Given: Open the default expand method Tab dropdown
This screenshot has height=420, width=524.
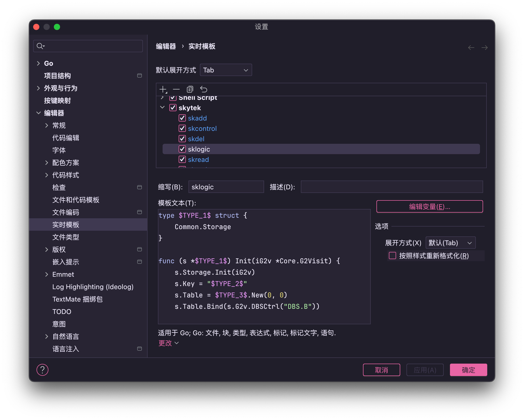Looking at the screenshot, I should 226,70.
